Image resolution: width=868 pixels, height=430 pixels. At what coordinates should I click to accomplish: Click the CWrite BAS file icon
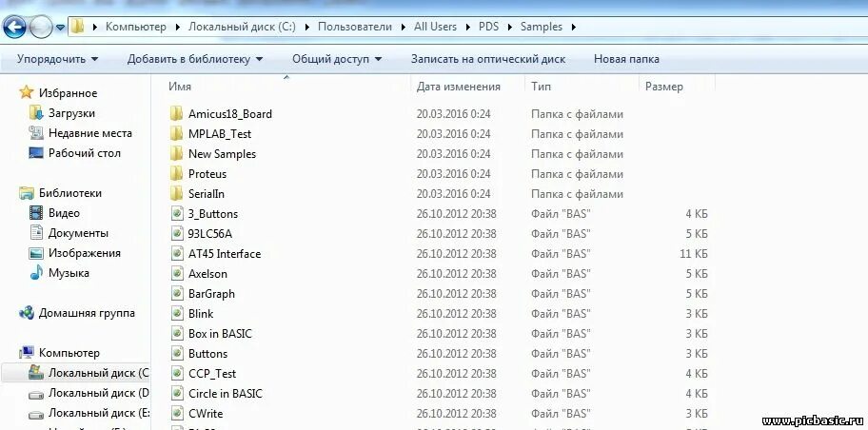[177, 414]
